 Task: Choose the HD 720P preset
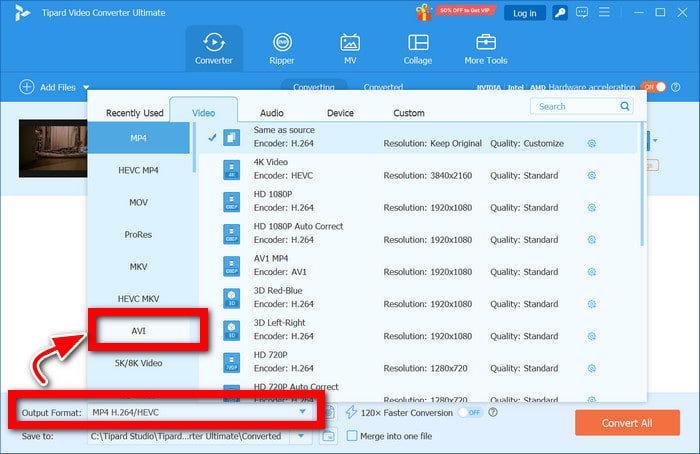pyautogui.click(x=417, y=362)
